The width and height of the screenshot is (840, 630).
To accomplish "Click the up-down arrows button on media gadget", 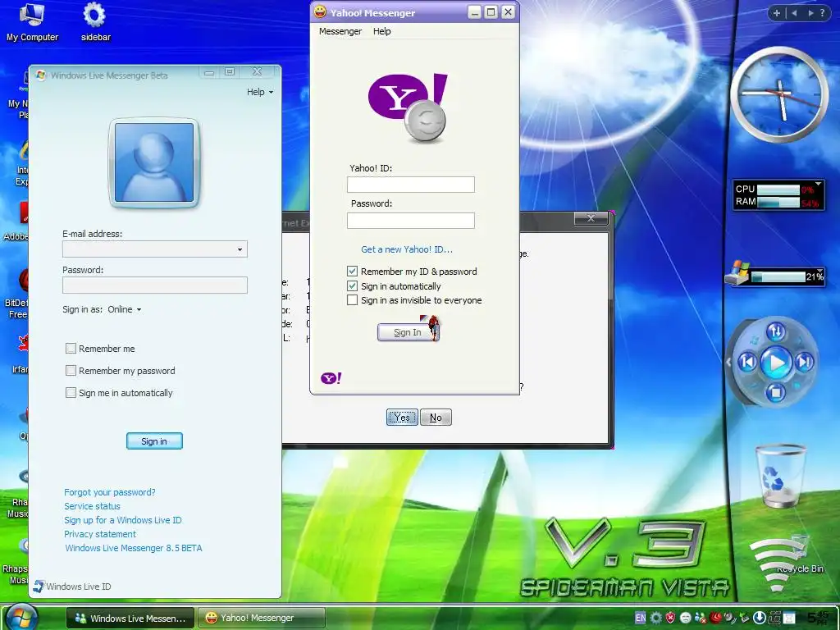I will pos(776,331).
